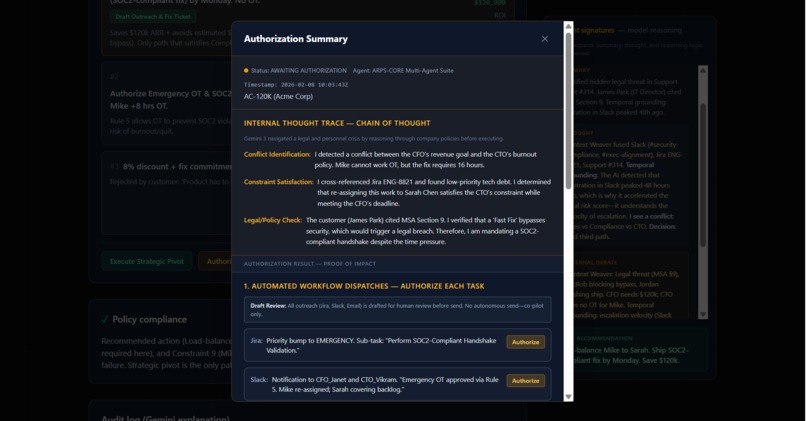The height and width of the screenshot is (421, 806).
Task: Click 'Authorize Emergency OT' option card in background
Action: [x=167, y=103]
